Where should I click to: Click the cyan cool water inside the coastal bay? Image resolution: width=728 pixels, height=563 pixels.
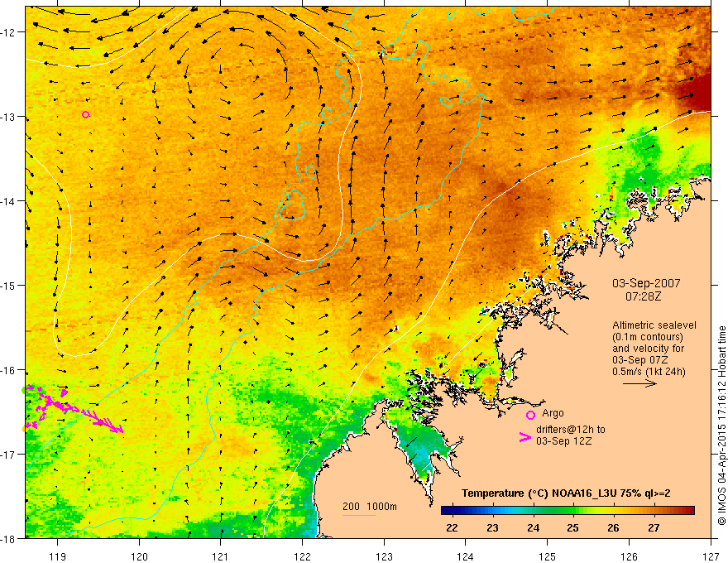(424, 453)
